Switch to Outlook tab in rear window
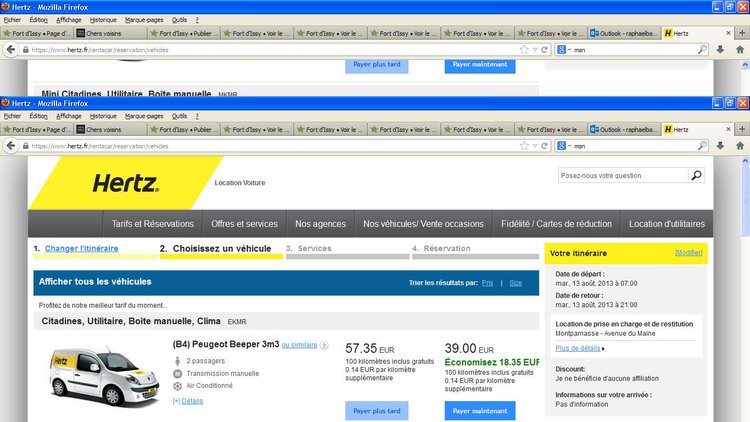Viewport: 750px width, 422px height. (624, 33)
